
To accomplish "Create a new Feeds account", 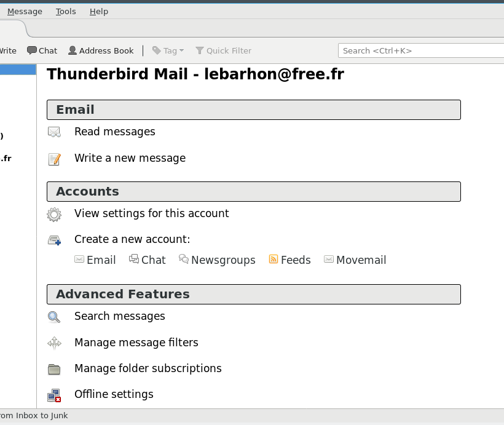I will pyautogui.click(x=296, y=260).
